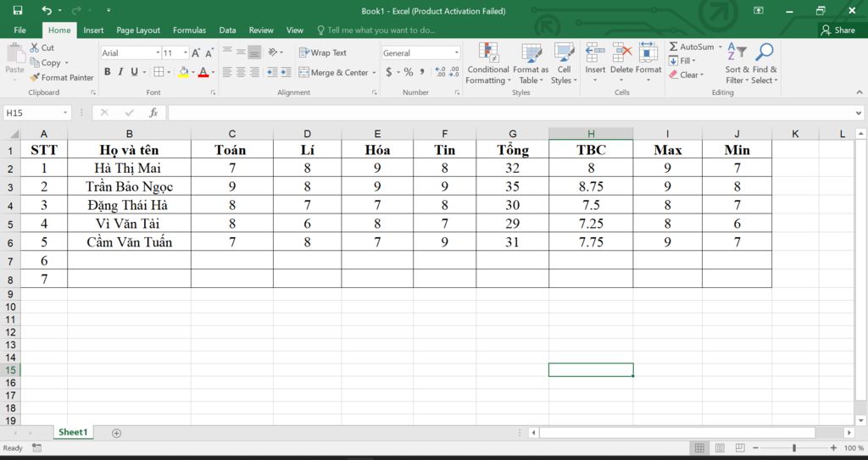Select the Sheet1 tab

pyautogui.click(x=73, y=432)
